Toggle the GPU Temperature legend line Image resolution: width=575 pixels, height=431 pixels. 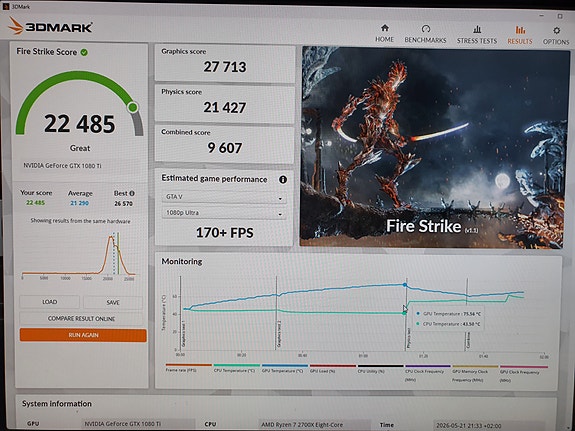click(x=285, y=368)
